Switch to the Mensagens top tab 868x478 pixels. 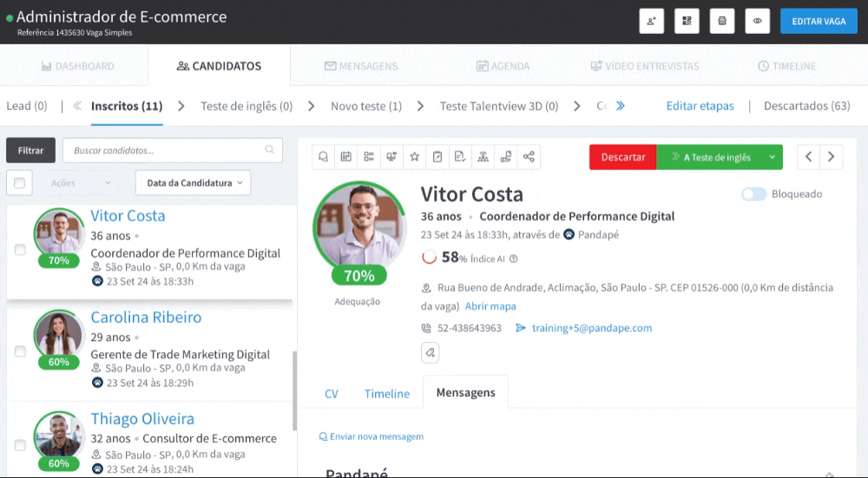[x=361, y=66]
